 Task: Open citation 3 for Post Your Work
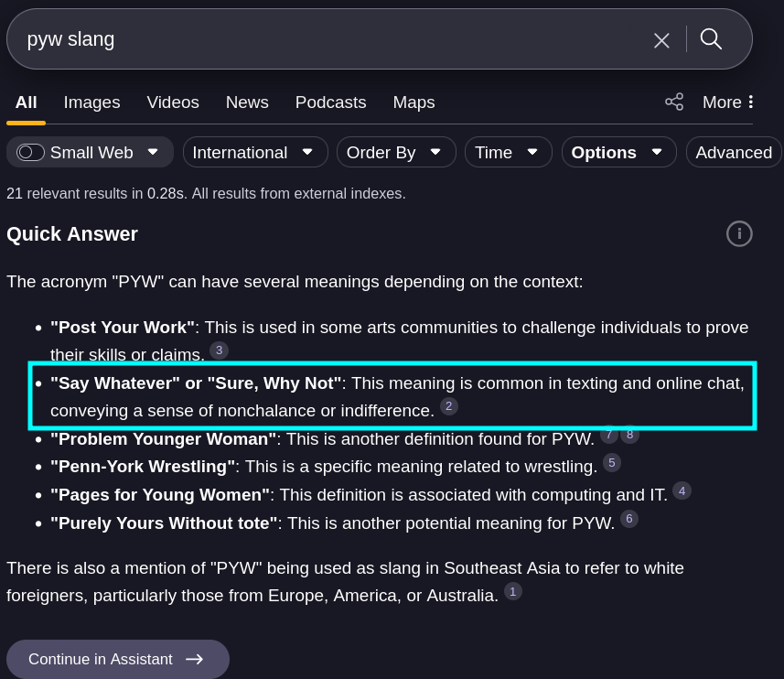[219, 350]
